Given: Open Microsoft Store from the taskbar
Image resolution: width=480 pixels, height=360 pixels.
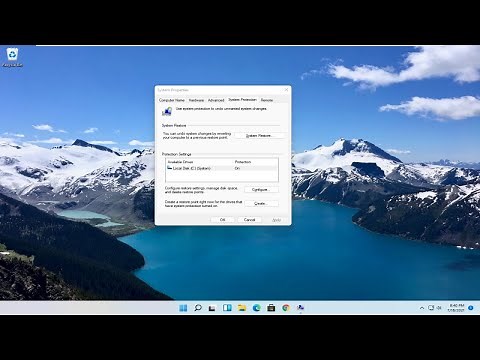Looking at the screenshot, I should tap(271, 308).
